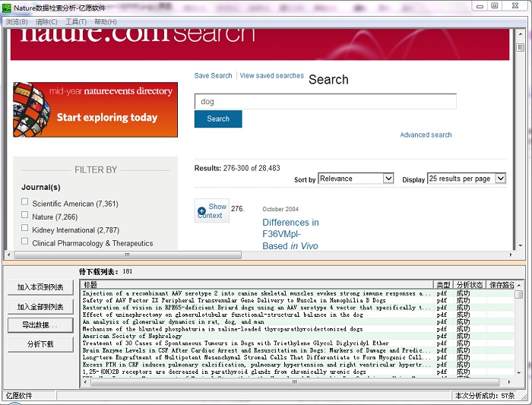The width and height of the screenshot is (532, 405).
Task: Check the Scientific American journal filter
Action: [x=25, y=202]
